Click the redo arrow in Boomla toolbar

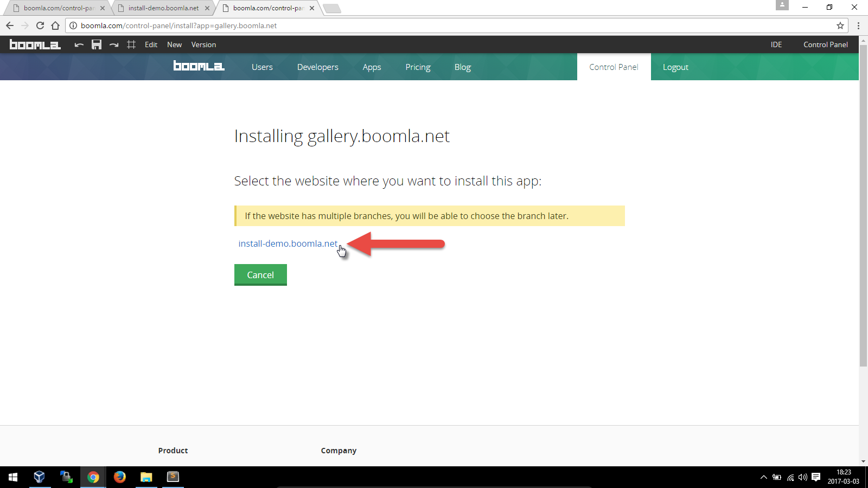click(x=114, y=44)
